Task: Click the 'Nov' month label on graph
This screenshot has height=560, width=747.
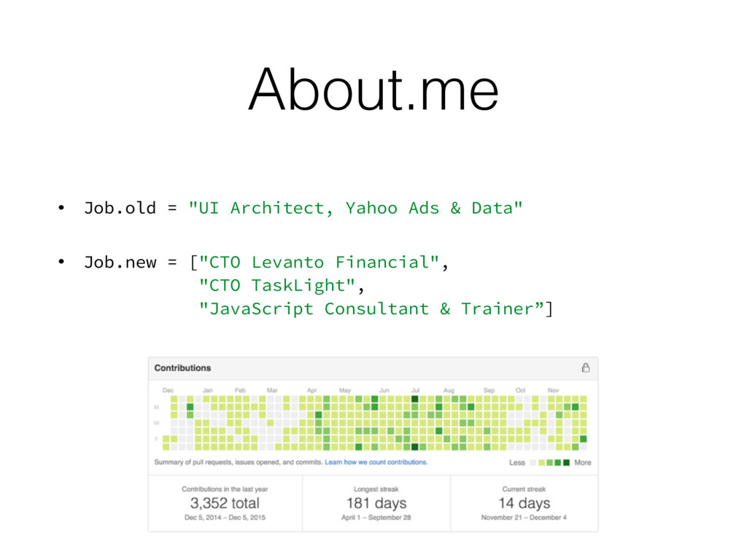Action: point(553,390)
